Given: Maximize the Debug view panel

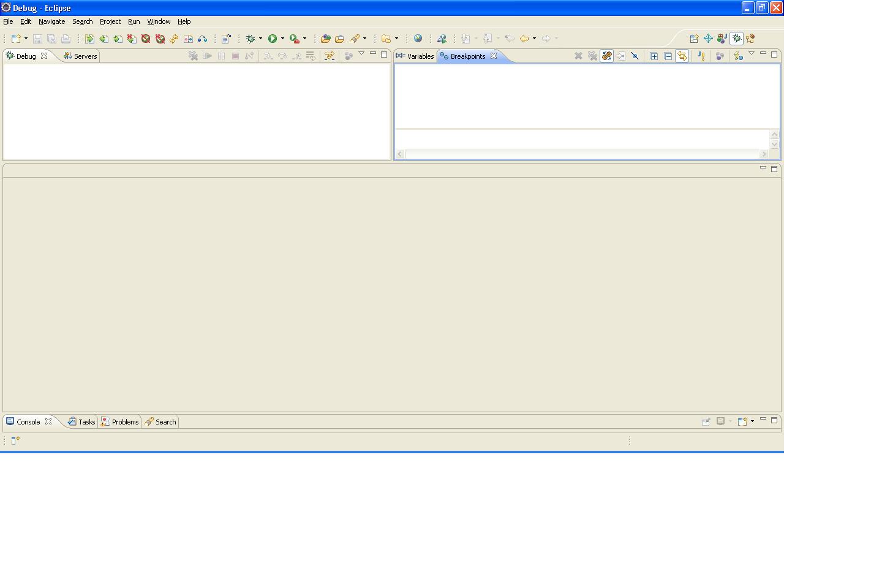Looking at the screenshot, I should coord(384,55).
